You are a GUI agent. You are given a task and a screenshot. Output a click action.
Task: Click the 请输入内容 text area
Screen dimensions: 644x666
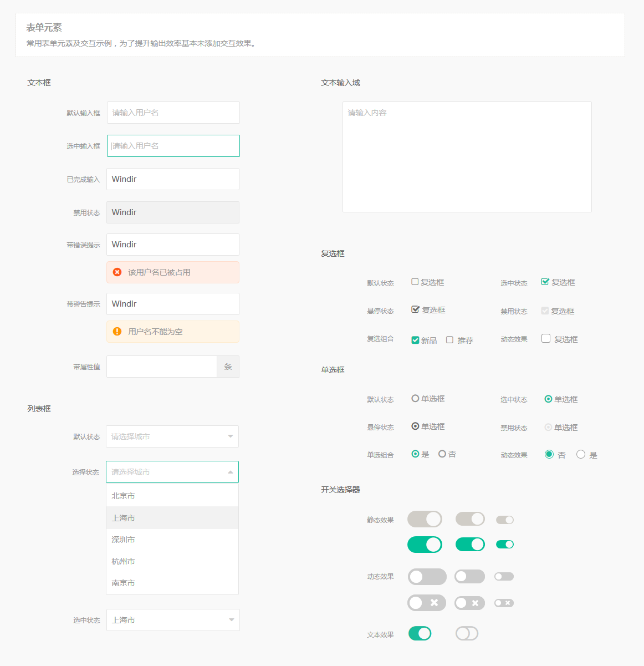tap(467, 157)
